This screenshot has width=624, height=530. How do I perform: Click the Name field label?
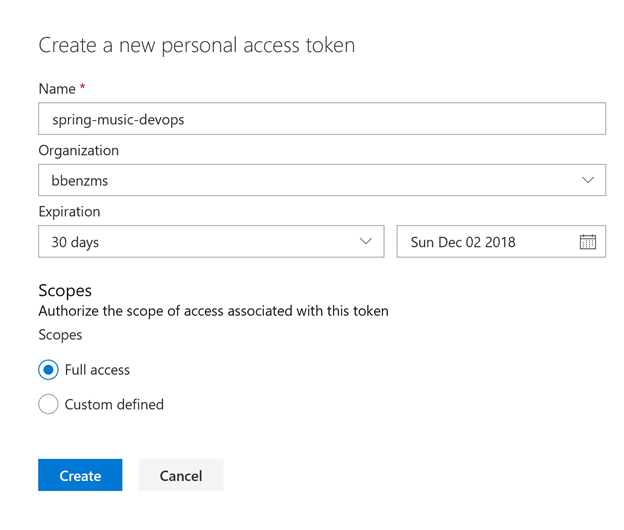coord(56,89)
